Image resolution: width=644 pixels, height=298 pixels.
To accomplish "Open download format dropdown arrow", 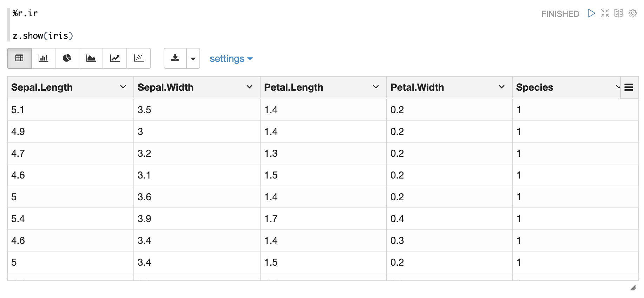I will pos(193,58).
